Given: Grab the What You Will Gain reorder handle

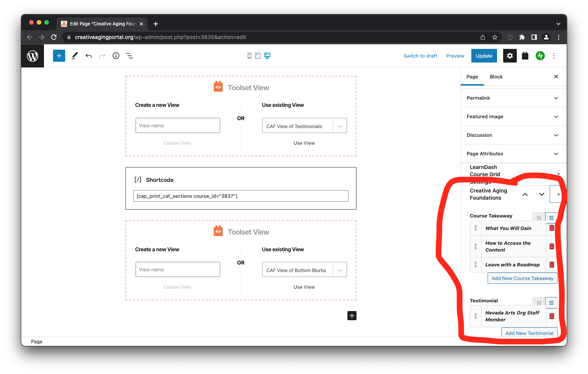Looking at the screenshot, I should point(475,228).
